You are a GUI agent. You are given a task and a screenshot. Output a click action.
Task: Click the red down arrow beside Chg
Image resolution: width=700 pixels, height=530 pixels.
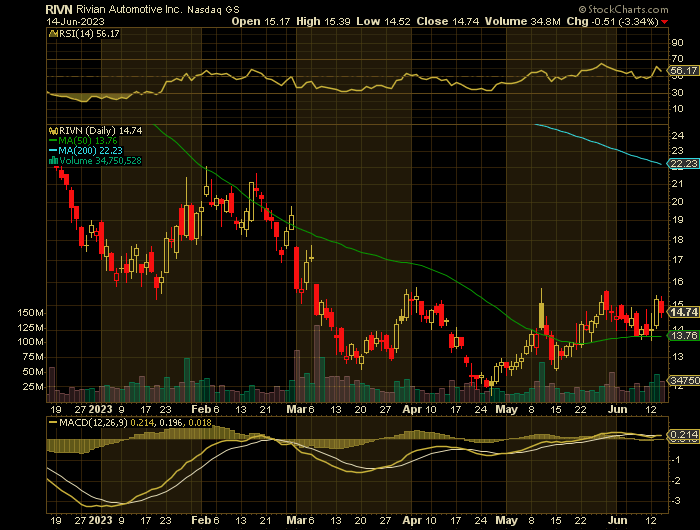pos(665,22)
